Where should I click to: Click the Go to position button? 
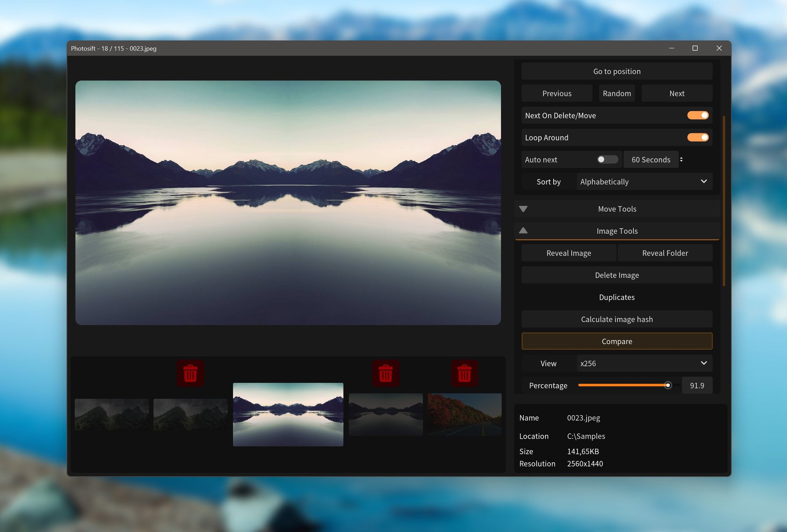tap(617, 71)
